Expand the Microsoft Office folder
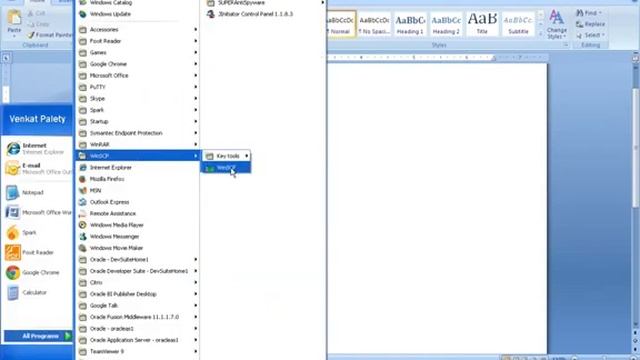 [x=138, y=76]
